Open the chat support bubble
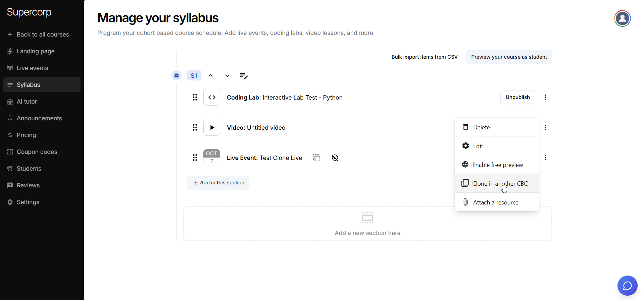This screenshot has width=644, height=300. (x=627, y=286)
